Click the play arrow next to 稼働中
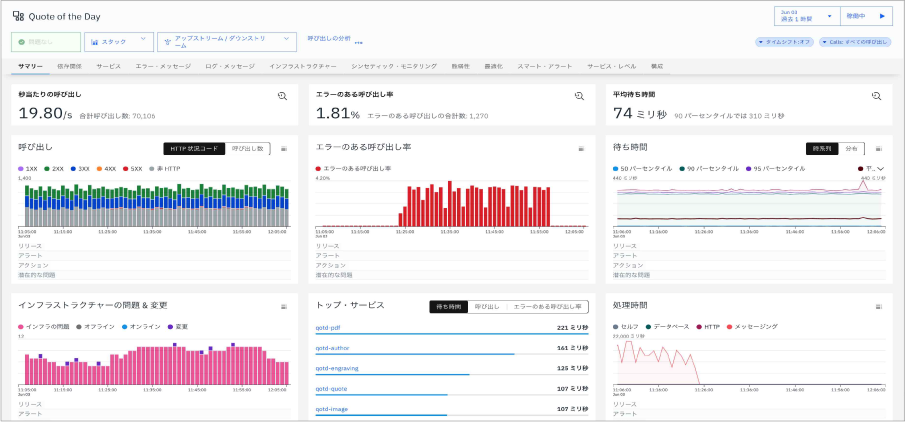 (x=882, y=16)
